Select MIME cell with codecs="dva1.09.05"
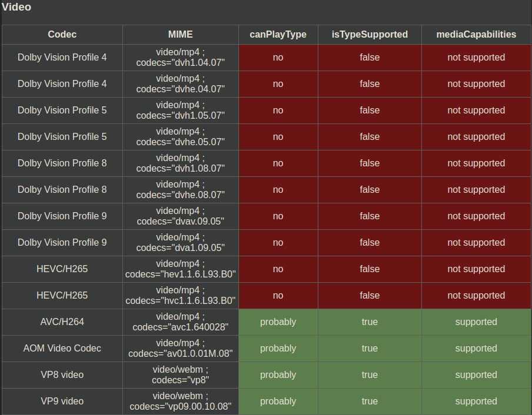 point(181,242)
